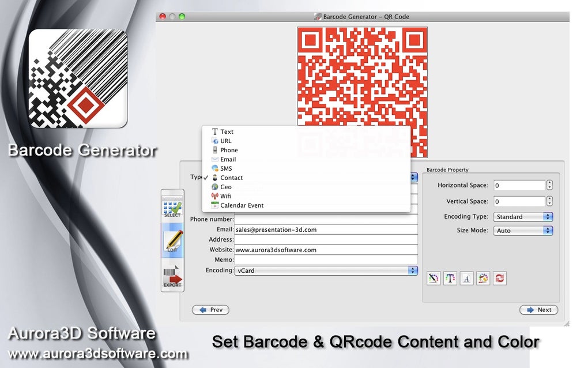
Task: Click the Address input field
Action: click(326, 239)
